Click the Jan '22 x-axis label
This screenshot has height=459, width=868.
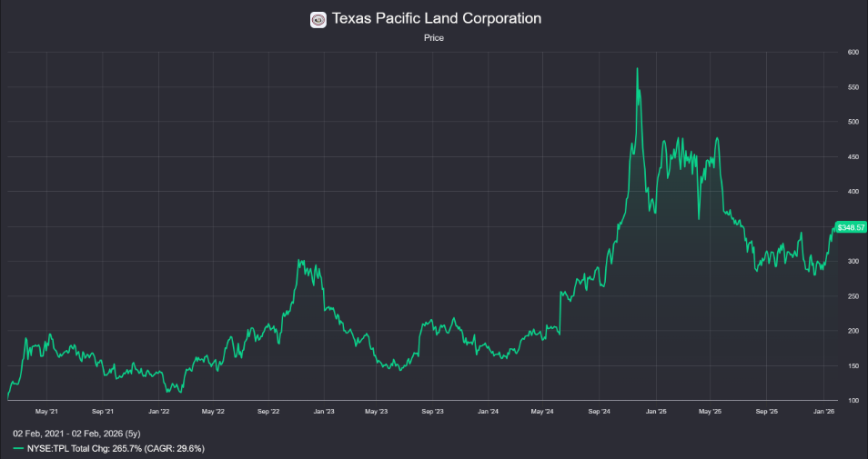coord(159,412)
